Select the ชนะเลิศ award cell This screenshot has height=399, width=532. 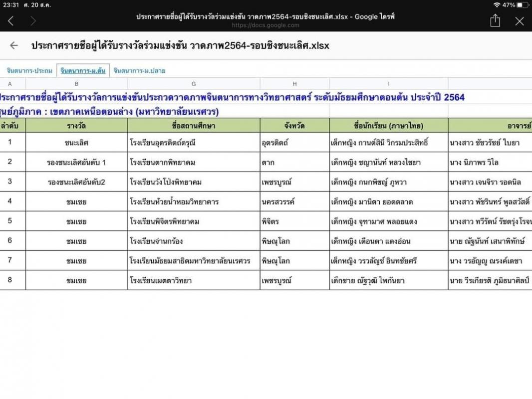(x=76, y=142)
